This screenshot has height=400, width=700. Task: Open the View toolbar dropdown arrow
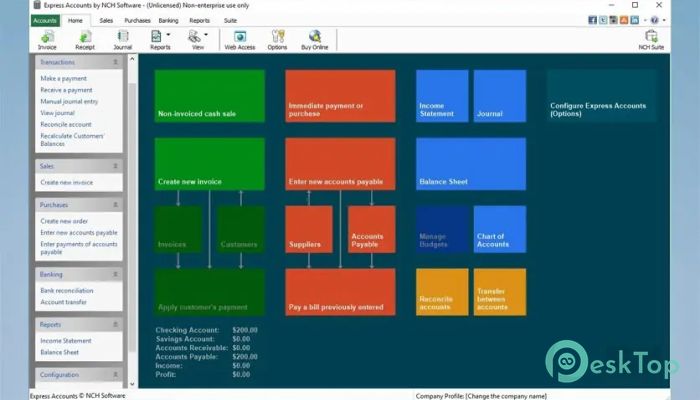206,34
